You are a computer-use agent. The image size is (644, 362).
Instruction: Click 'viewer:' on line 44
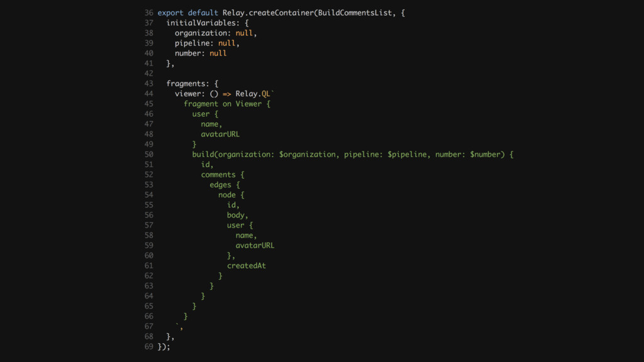point(190,94)
